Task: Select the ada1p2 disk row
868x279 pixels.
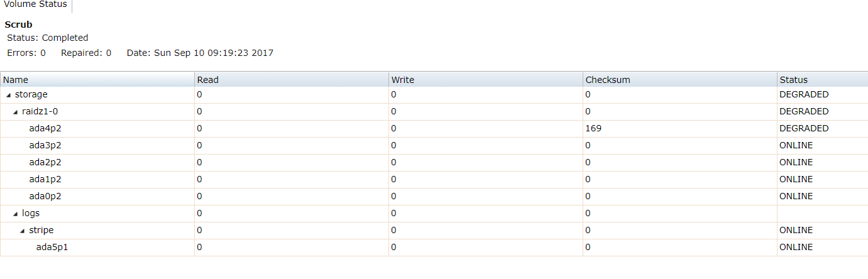Action: pos(434,180)
